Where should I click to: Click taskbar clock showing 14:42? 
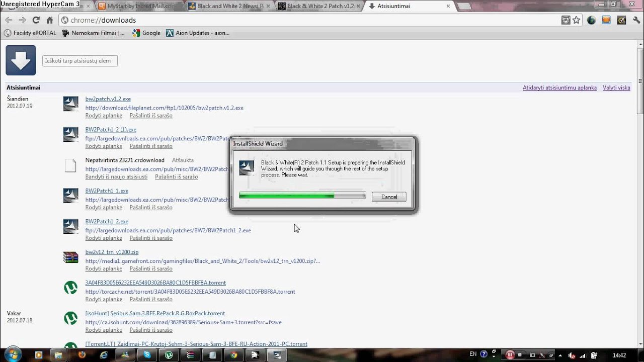click(620, 355)
